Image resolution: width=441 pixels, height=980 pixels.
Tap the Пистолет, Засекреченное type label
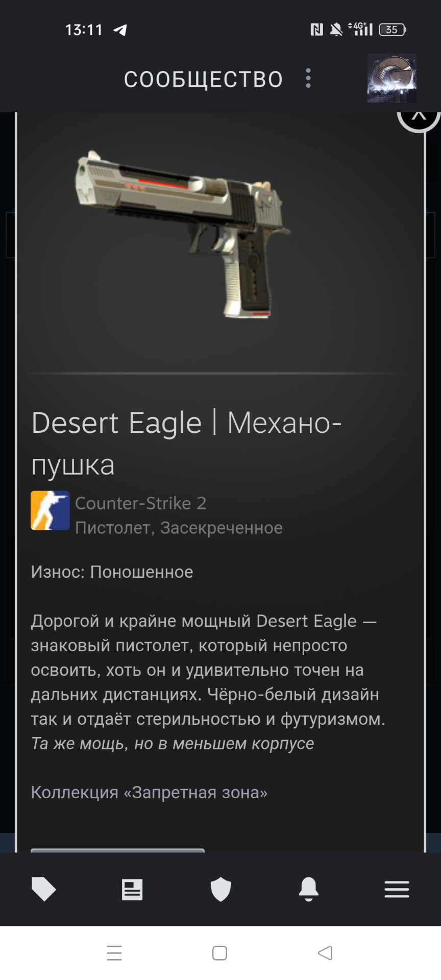(179, 528)
